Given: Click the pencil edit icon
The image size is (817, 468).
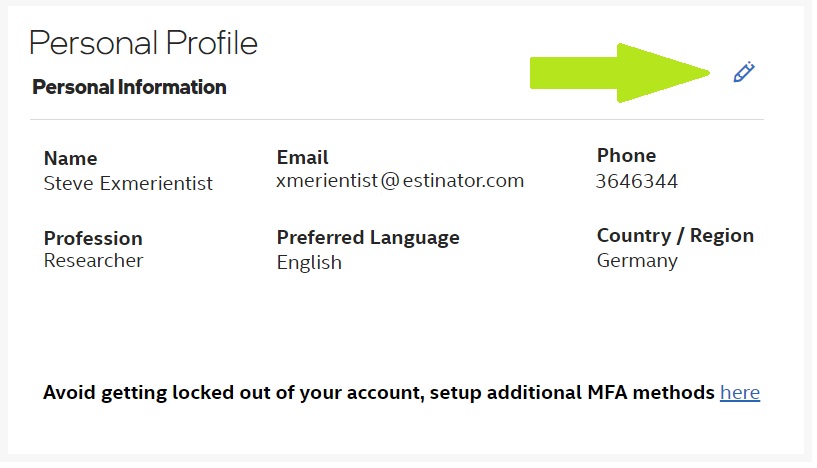Looking at the screenshot, I should pyautogui.click(x=743, y=72).
